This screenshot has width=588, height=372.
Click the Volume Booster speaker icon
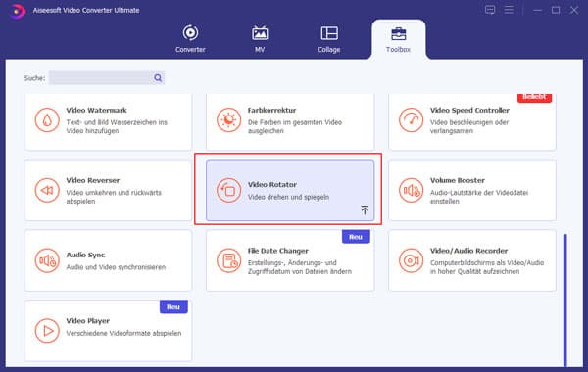[x=411, y=190]
